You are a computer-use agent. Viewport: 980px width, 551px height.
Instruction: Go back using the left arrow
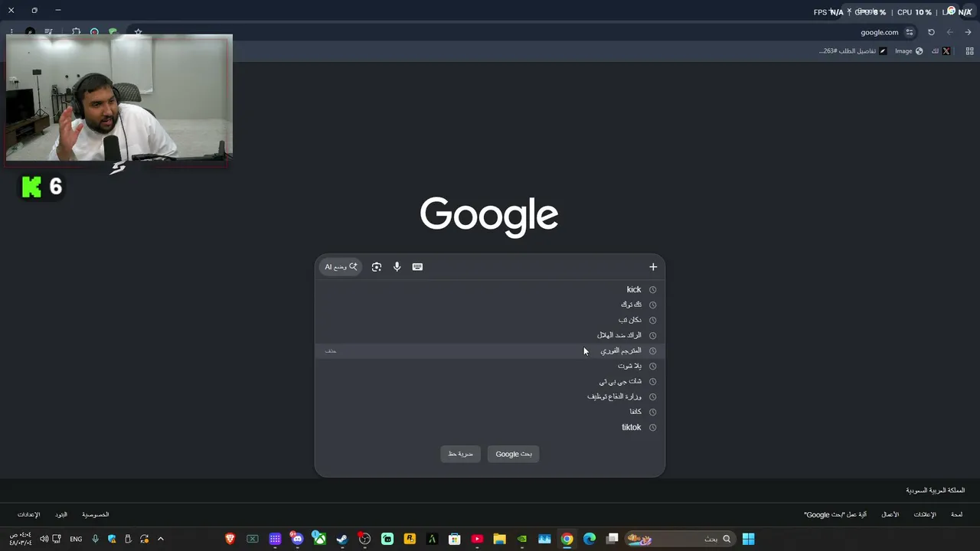tap(950, 32)
